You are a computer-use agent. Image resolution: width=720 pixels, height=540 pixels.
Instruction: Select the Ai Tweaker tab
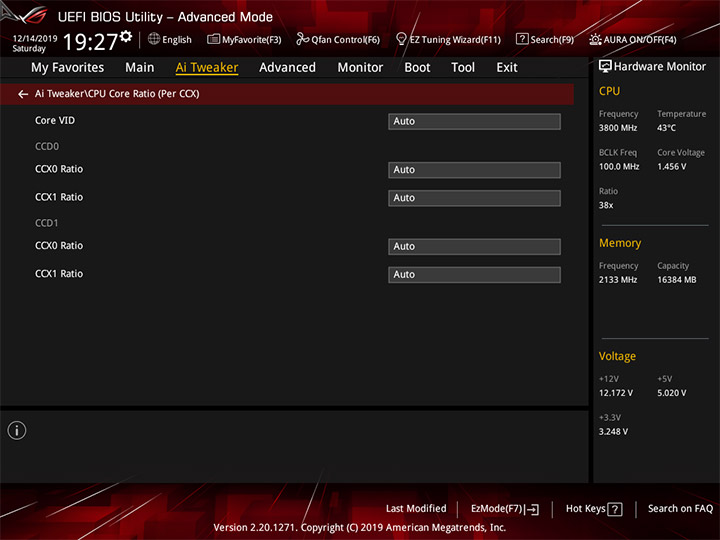(207, 68)
